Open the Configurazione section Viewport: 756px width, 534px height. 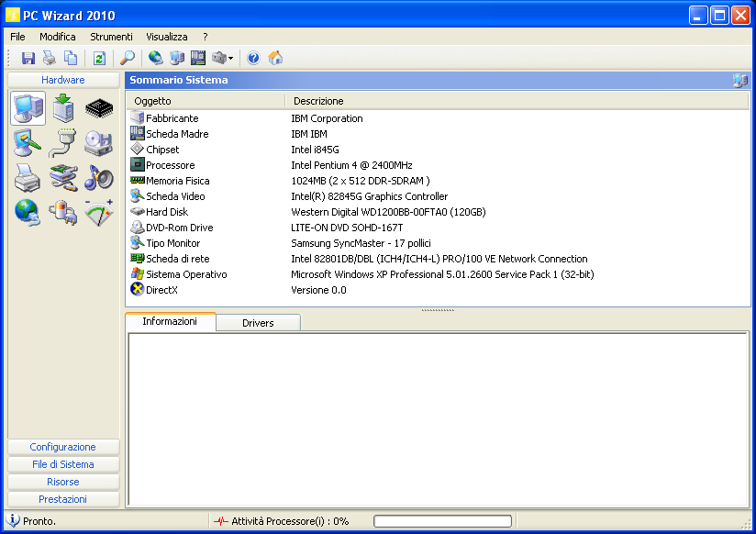coord(63,447)
